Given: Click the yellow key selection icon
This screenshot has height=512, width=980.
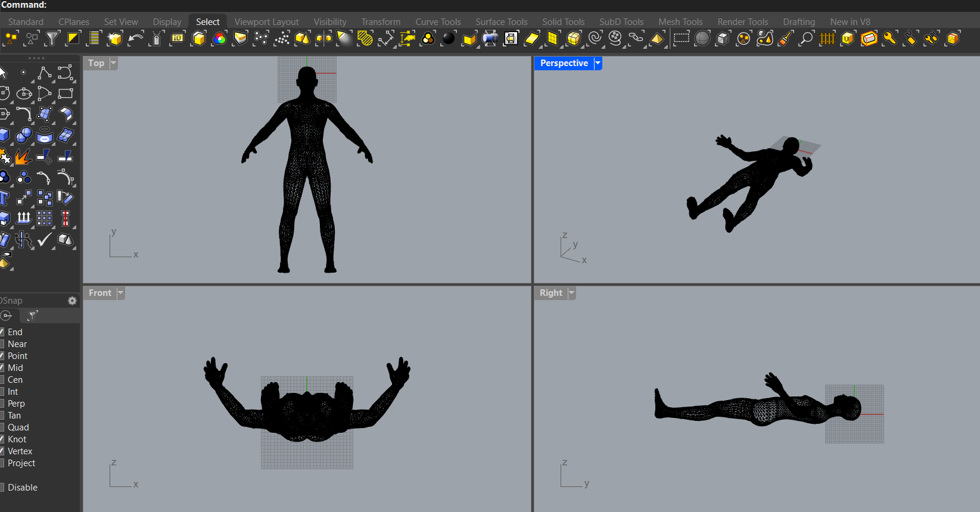Looking at the screenshot, I should click(x=889, y=39).
